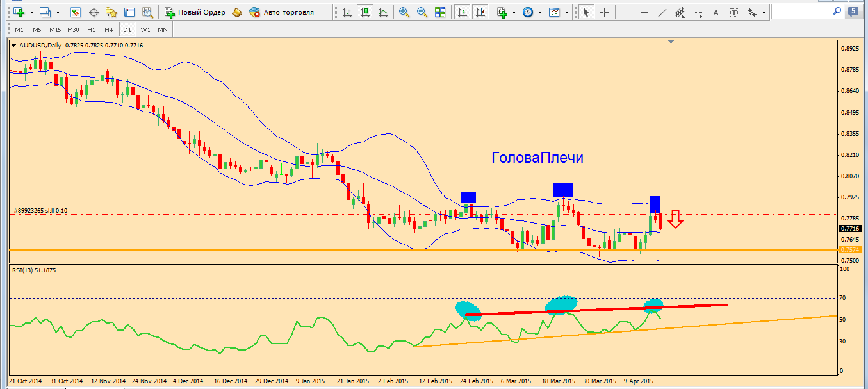Select the Text Label (T) tool
The width and height of the screenshot is (868, 389).
[x=734, y=12]
